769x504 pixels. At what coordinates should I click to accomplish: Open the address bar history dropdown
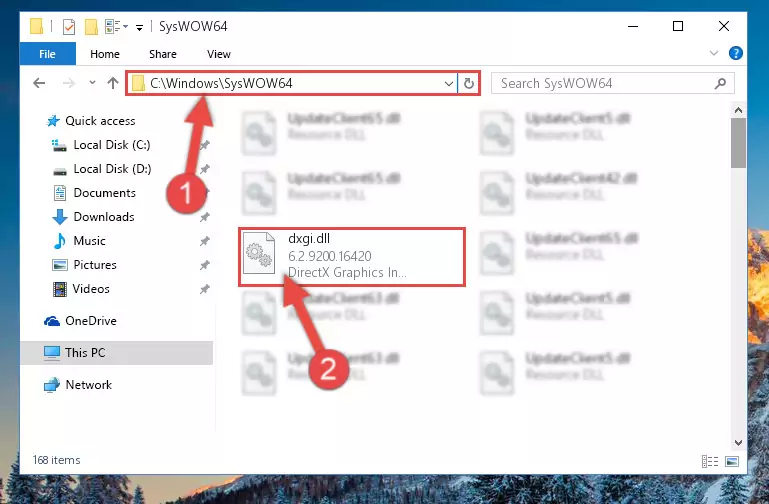(x=448, y=83)
